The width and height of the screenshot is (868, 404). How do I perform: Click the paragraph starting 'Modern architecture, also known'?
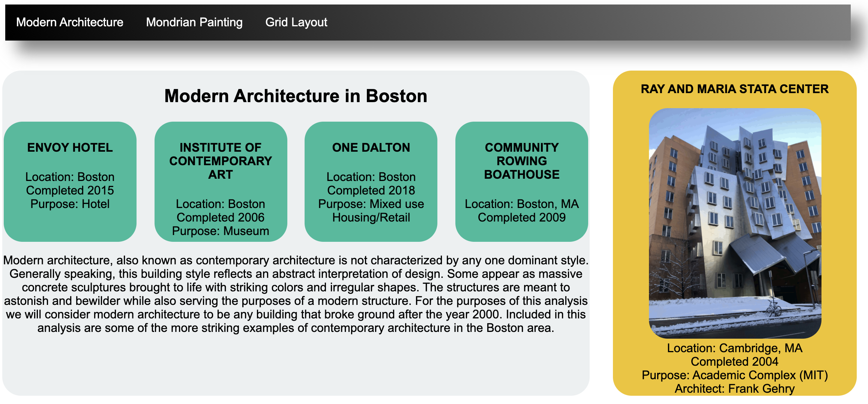click(x=296, y=294)
